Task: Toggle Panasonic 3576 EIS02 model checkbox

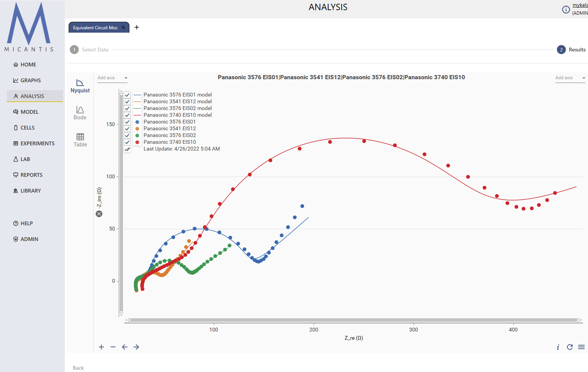Action: point(127,108)
